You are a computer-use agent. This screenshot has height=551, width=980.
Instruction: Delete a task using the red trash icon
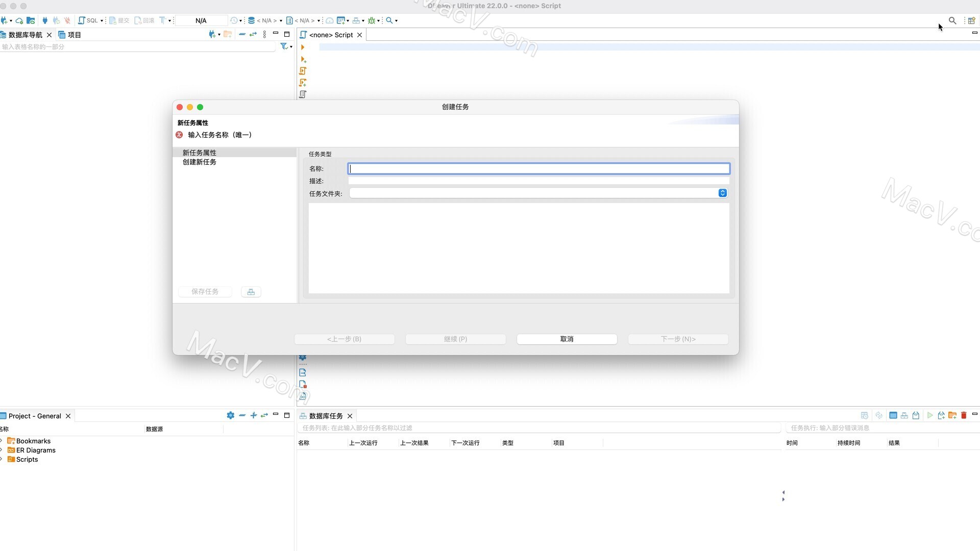coord(963,415)
